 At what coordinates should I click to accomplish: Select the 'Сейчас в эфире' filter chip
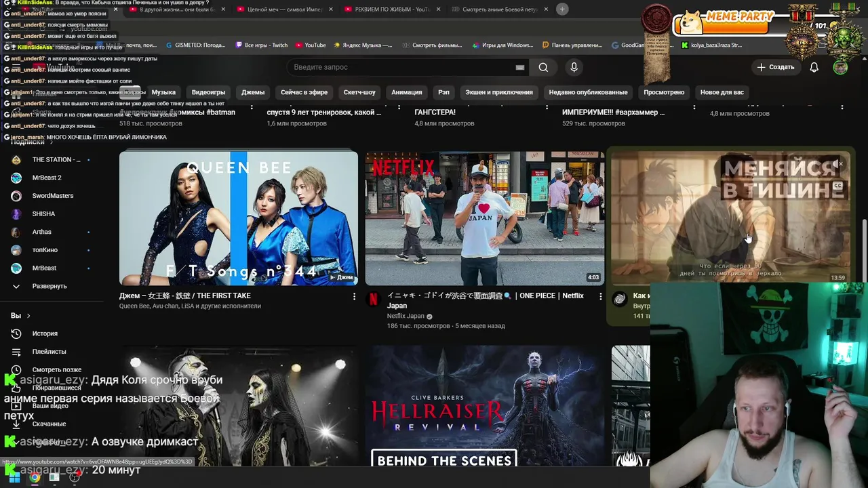point(304,92)
